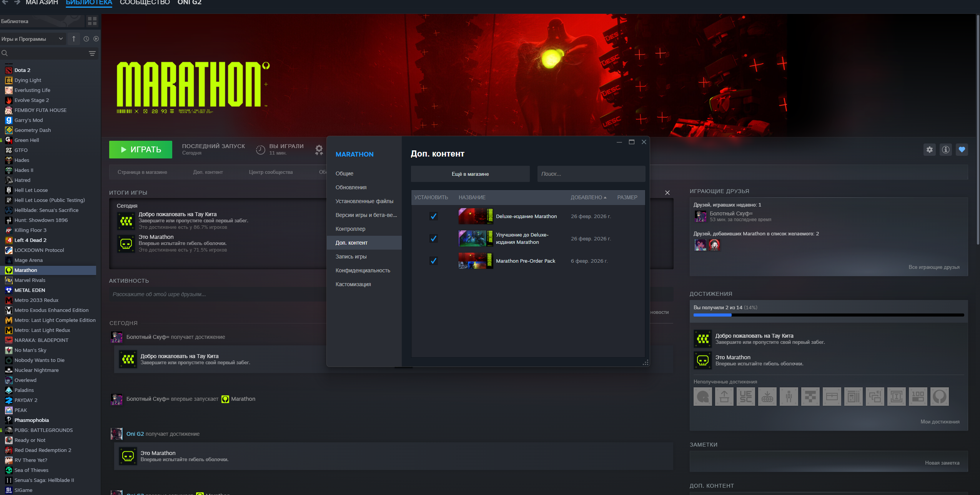Screen dimensions: 980x495
Task: Open Обновления section in properties
Action: (x=351, y=187)
